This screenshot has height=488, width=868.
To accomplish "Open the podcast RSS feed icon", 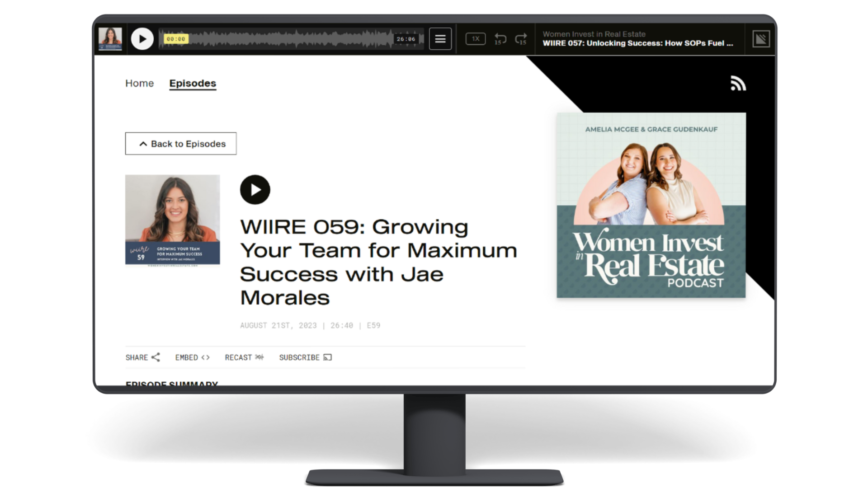I will coord(738,83).
